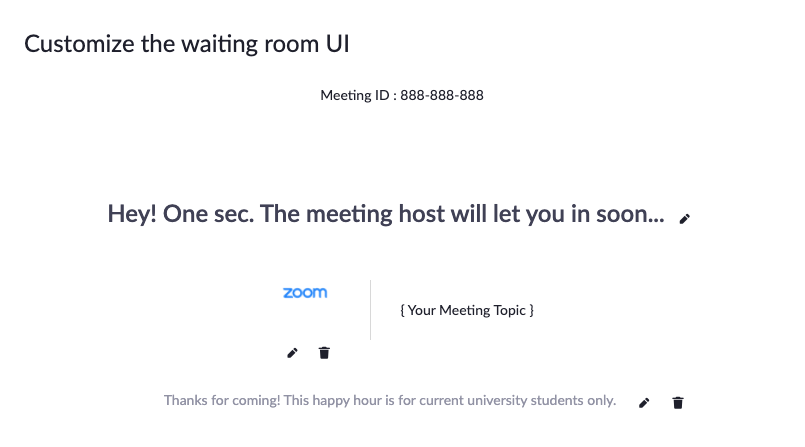
Task: Click the { Your Meeting Topic } placeholder
Action: click(467, 310)
